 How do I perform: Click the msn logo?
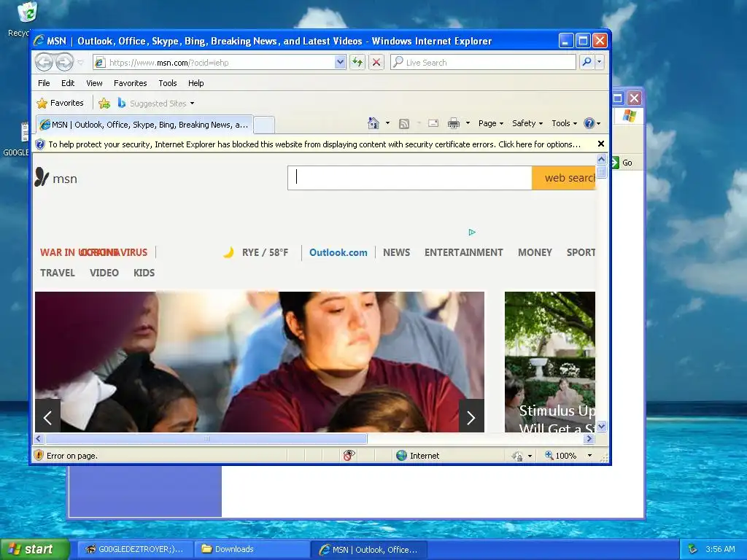pos(55,178)
